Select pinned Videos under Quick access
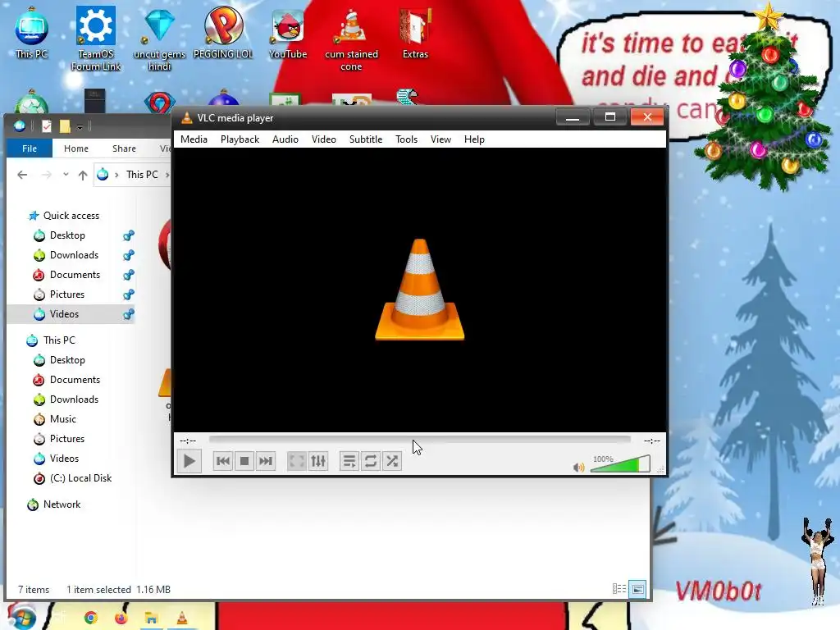This screenshot has height=630, width=840. pos(71,314)
